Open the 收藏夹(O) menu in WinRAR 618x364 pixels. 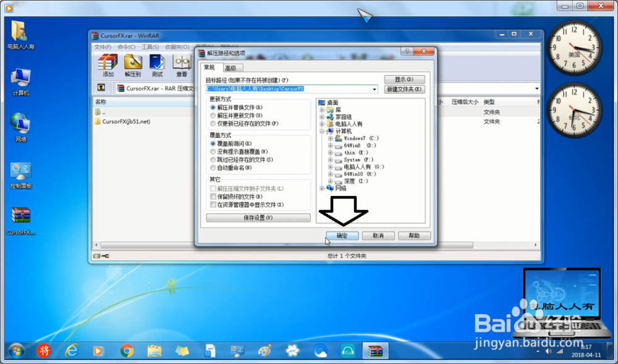click(x=177, y=46)
